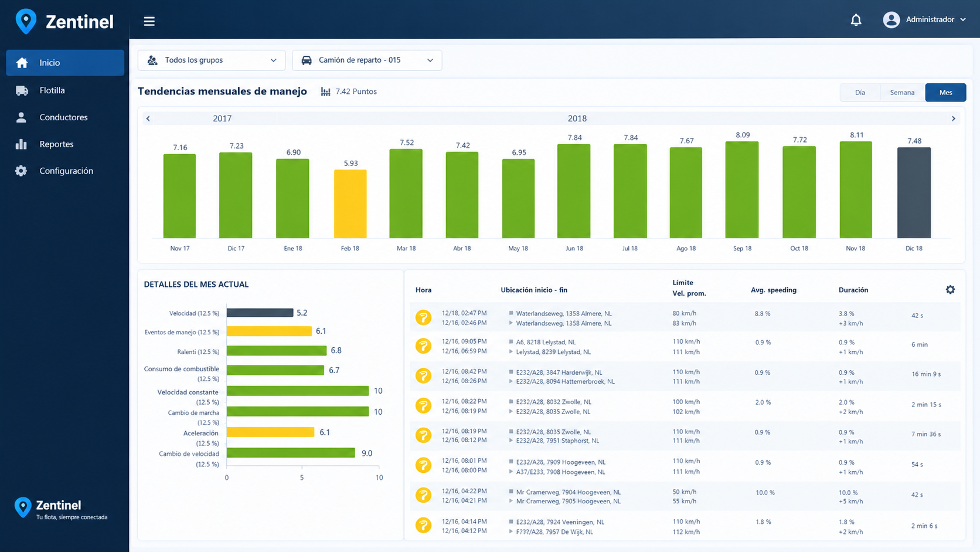980x552 pixels.
Task: Click the Ubicación inicio - fin column header
Action: click(x=534, y=290)
